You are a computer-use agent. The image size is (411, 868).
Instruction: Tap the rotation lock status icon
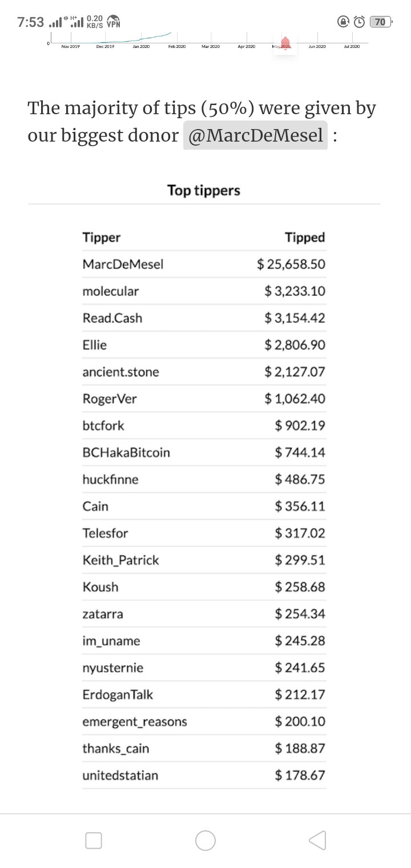click(x=343, y=22)
